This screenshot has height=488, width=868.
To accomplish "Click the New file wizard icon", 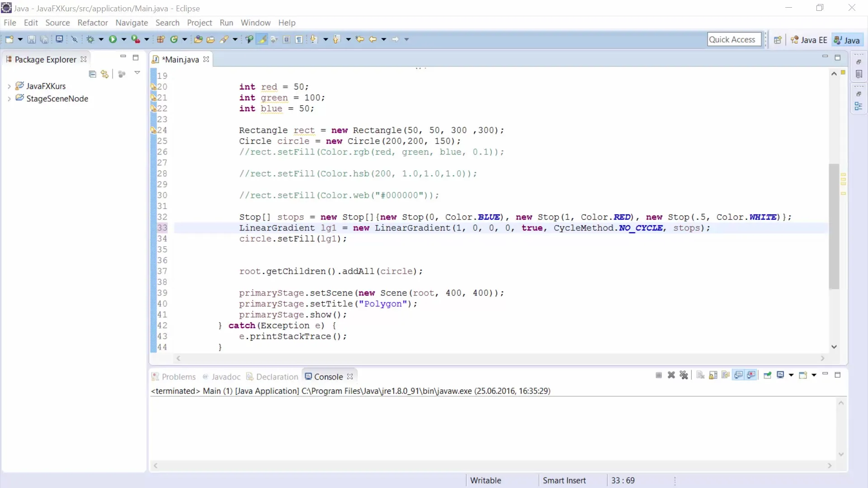I will click(9, 40).
